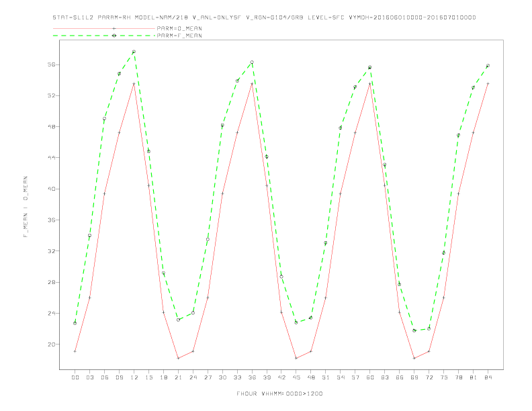Select the PARM=O_MEAN legend label
This screenshot has height=411, width=532.
point(179,28)
